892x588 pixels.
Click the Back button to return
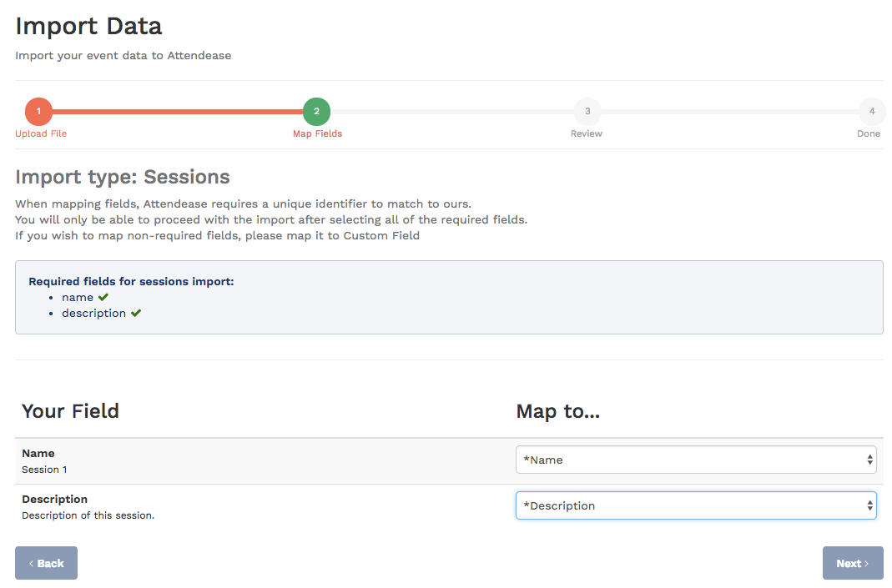(x=46, y=563)
